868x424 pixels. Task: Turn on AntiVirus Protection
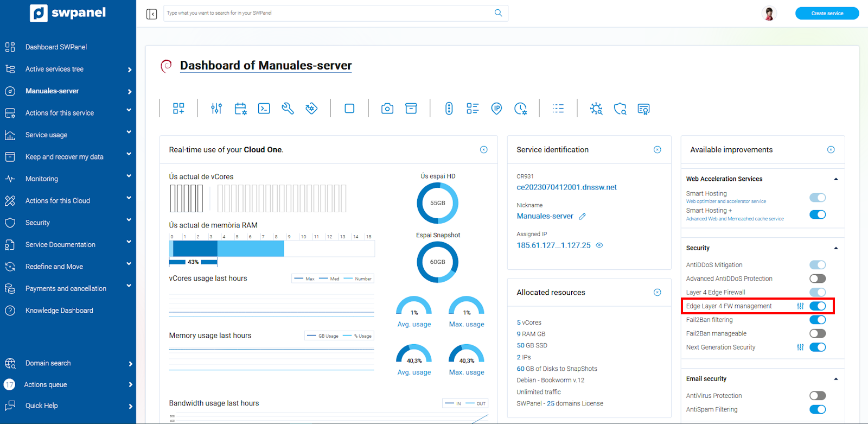pos(817,396)
